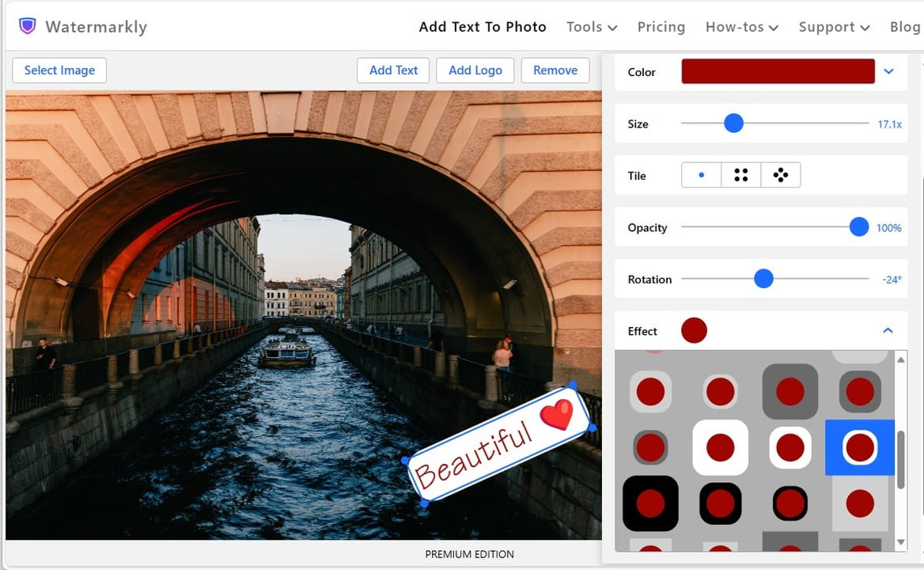Expand the Color dropdown arrow
This screenshot has height=570, width=924.
coord(888,71)
